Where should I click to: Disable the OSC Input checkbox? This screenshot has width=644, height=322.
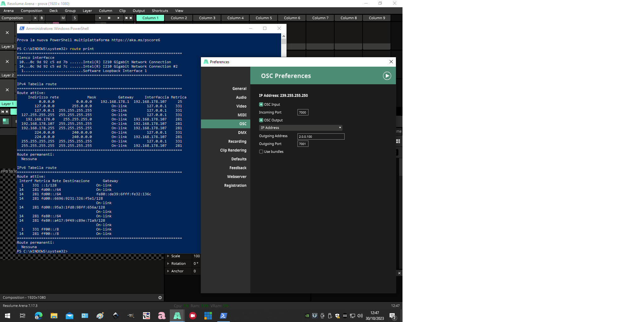261,104
